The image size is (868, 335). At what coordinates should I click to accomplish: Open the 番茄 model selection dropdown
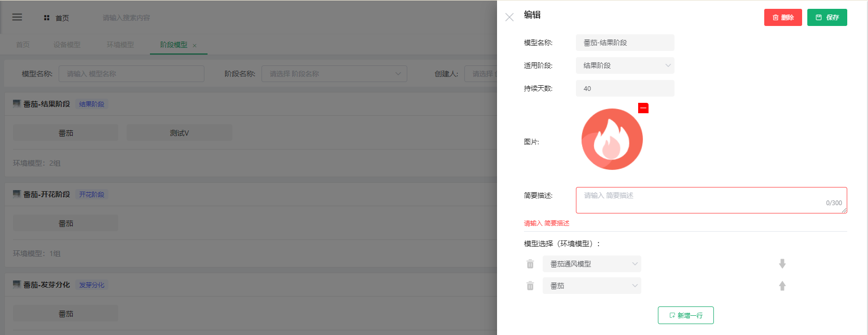pos(591,286)
